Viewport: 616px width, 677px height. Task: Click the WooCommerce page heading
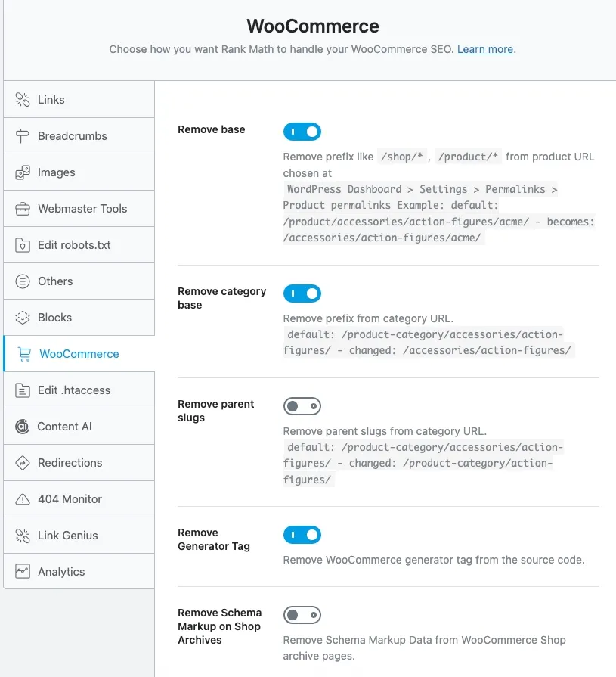[313, 26]
